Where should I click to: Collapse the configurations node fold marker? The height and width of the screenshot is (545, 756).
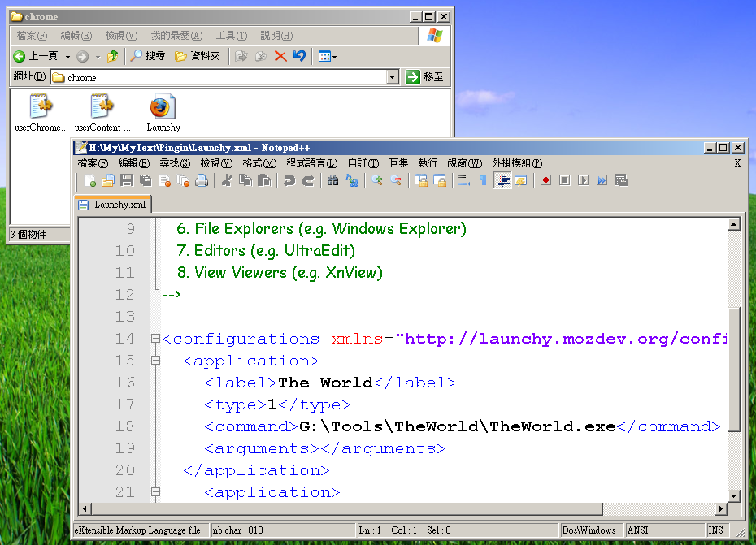155,339
